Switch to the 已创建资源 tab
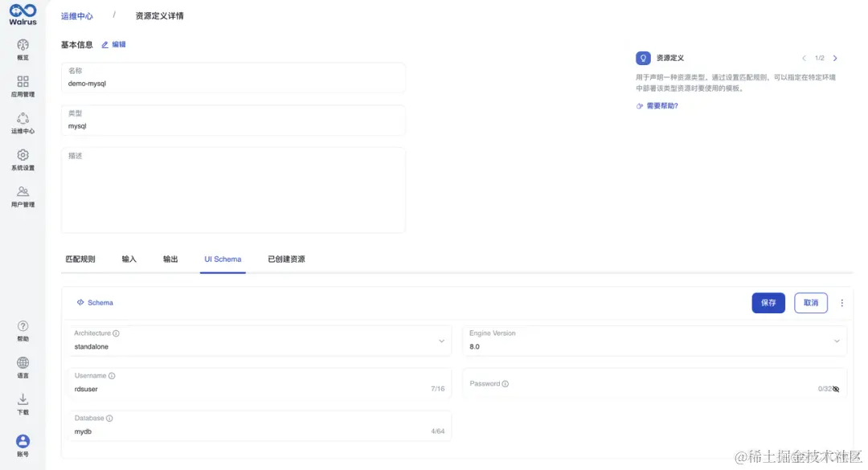This screenshot has height=470, width=868. click(286, 259)
